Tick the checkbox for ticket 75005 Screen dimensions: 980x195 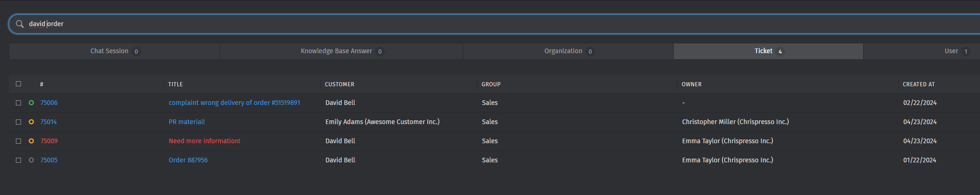[x=19, y=160]
